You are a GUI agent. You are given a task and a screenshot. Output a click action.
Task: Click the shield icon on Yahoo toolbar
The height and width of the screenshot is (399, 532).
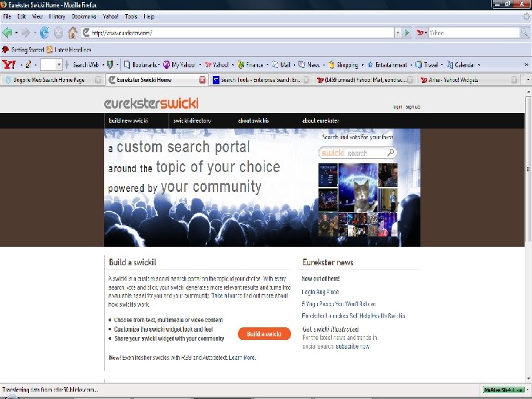pos(110,64)
